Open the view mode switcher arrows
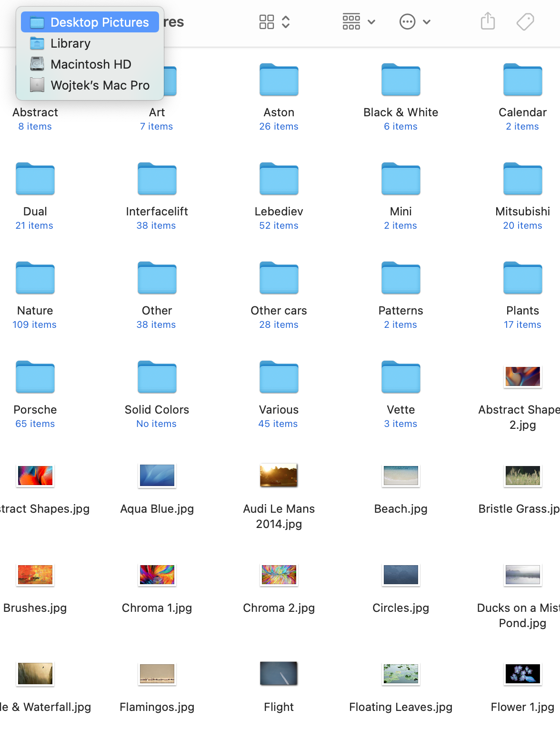This screenshot has height=730, width=560. [x=286, y=22]
